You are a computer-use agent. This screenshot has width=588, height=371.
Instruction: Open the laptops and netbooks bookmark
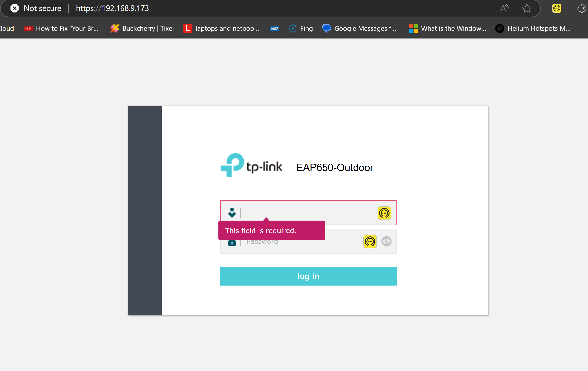pyautogui.click(x=221, y=28)
